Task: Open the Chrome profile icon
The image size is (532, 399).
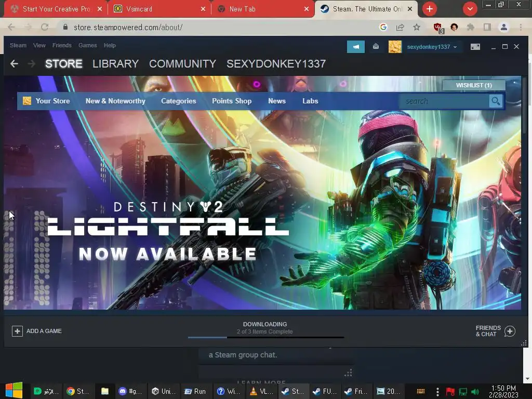Action: click(504, 27)
